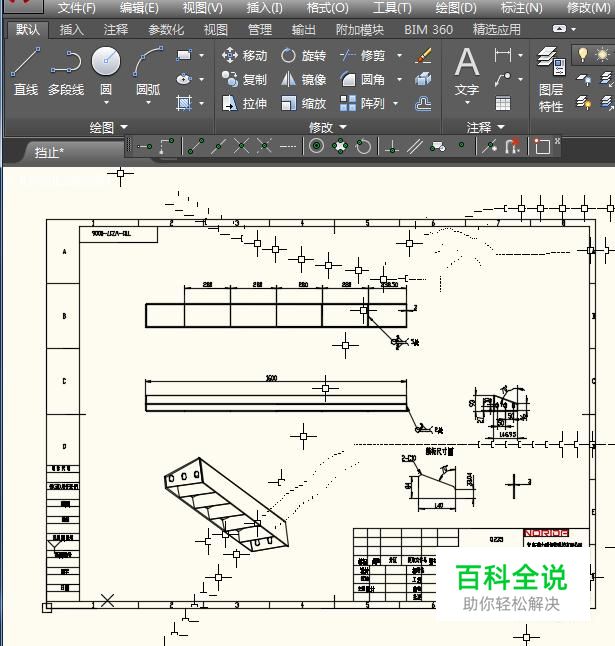Click the 复制 (Copy) button
This screenshot has width=615, height=646.
pyautogui.click(x=244, y=79)
